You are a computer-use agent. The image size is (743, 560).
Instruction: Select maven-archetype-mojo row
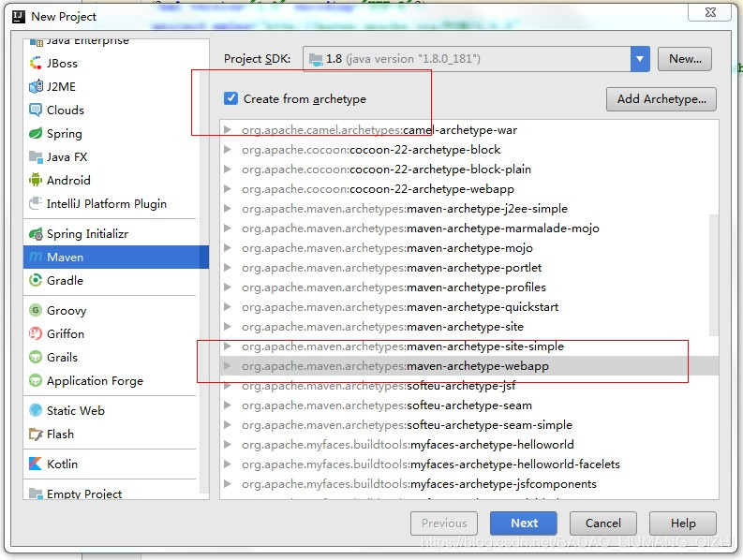(469, 248)
